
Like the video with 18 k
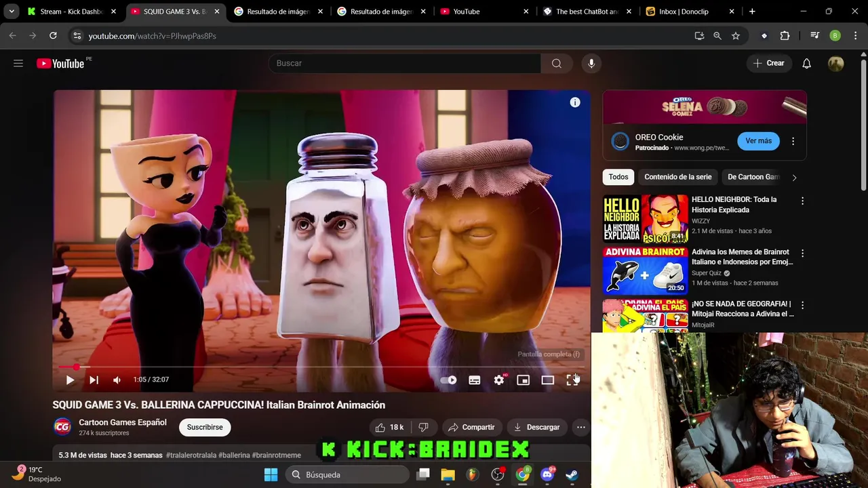(389, 427)
